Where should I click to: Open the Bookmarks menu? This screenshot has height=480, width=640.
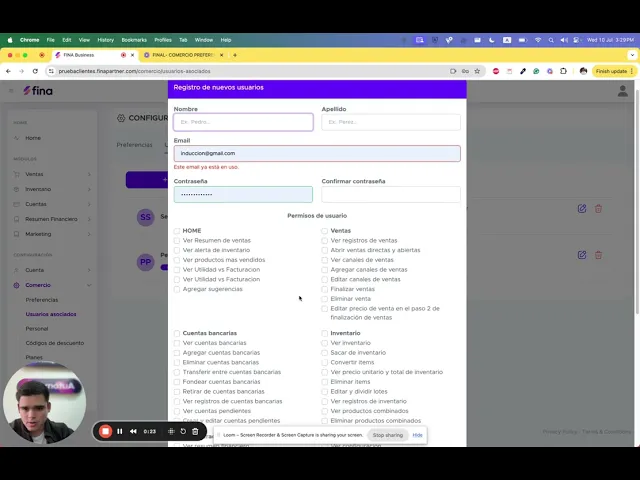[134, 40]
